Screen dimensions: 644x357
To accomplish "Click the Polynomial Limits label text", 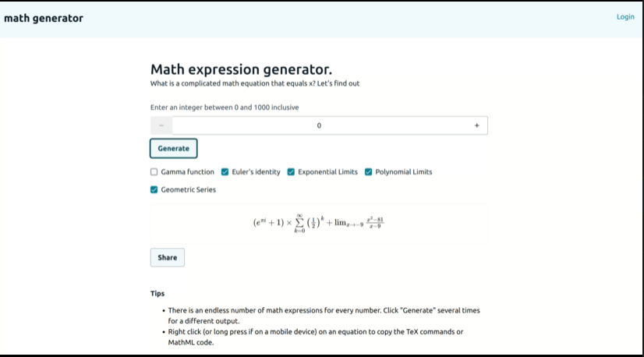I will 403,172.
